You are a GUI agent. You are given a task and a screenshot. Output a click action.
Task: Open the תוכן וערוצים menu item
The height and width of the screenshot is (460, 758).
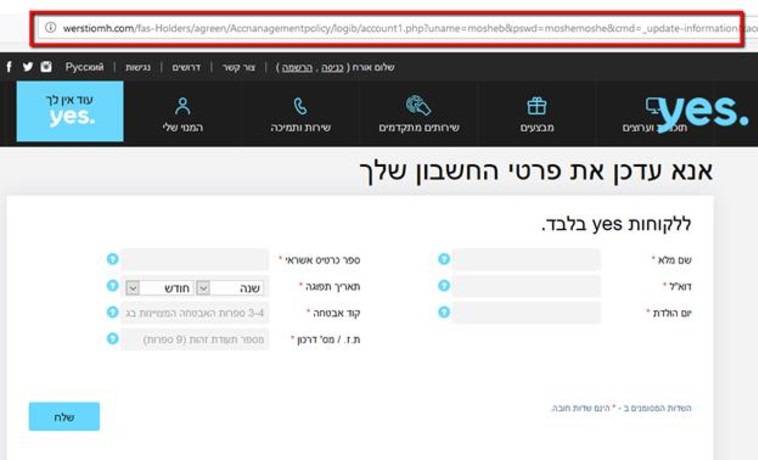click(x=655, y=128)
